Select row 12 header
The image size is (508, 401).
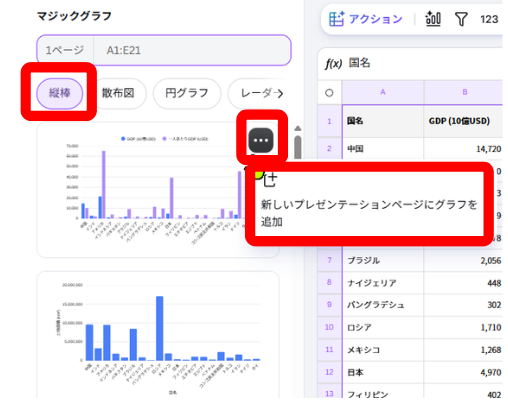(329, 372)
